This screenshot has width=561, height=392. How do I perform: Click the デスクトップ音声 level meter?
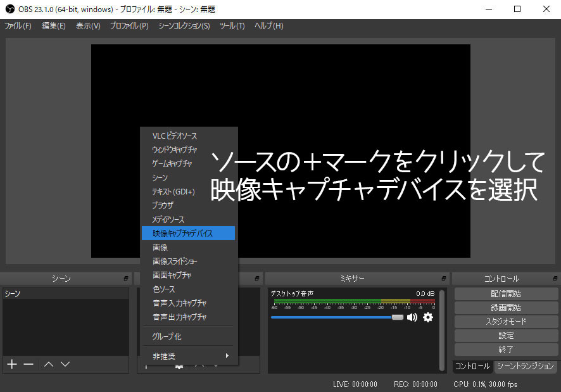tap(354, 301)
